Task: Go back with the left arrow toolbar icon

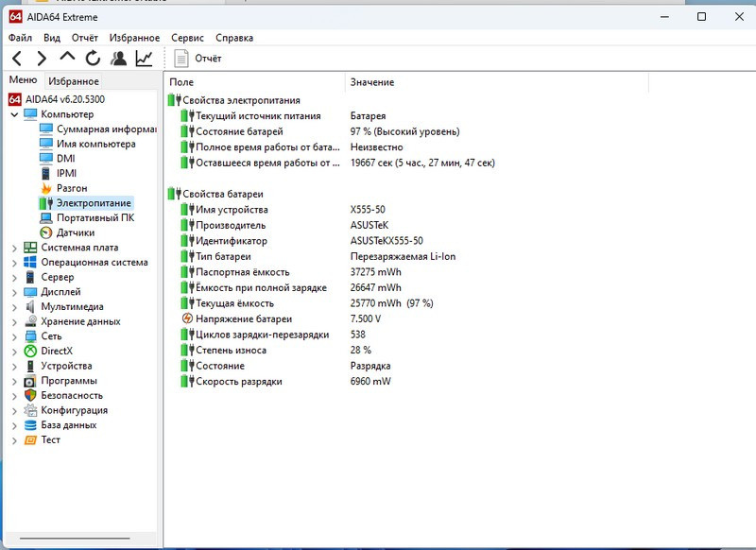Action: pos(17,59)
